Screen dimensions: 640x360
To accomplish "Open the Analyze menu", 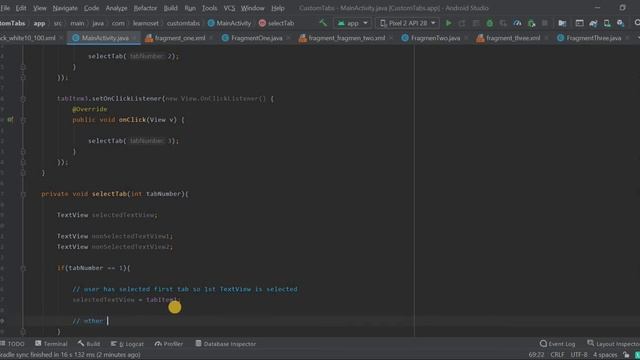I will click(116, 8).
